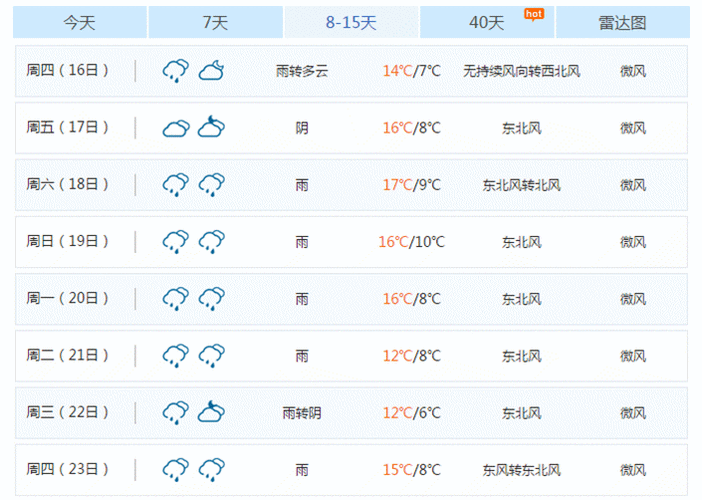Click night rain icon for 周六 (18日)
The width and height of the screenshot is (702, 500).
point(211,185)
